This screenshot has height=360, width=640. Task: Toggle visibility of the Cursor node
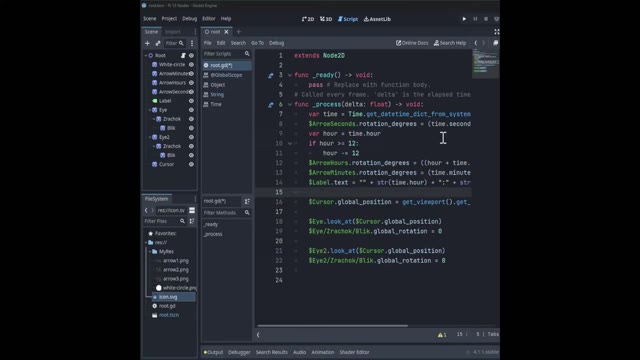point(191,164)
